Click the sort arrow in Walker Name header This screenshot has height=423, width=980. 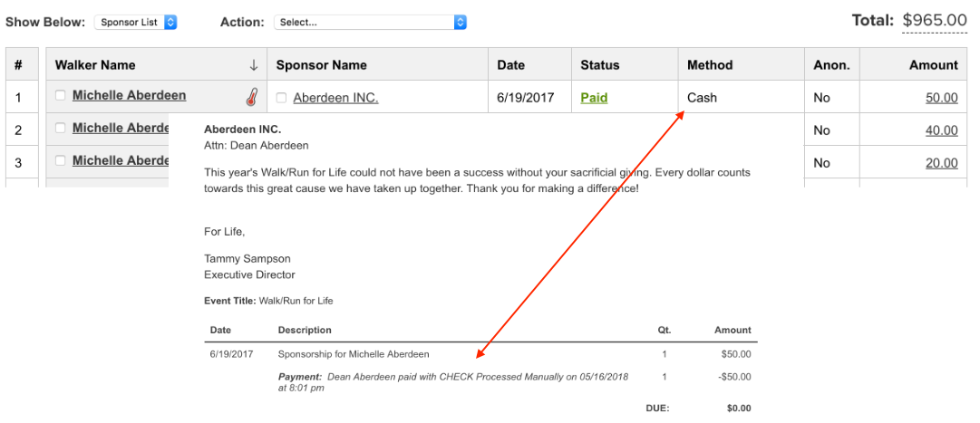254,65
